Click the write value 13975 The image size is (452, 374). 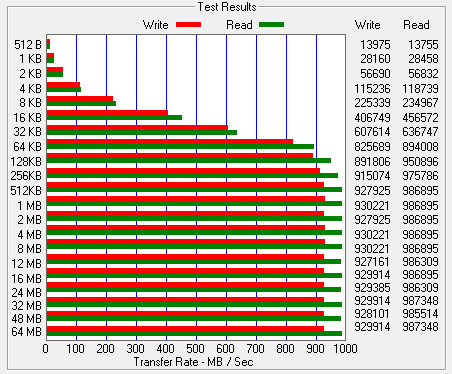[375, 45]
